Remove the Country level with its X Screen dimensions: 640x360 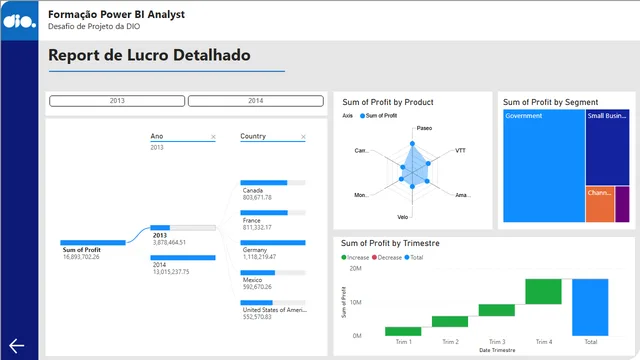click(x=303, y=137)
